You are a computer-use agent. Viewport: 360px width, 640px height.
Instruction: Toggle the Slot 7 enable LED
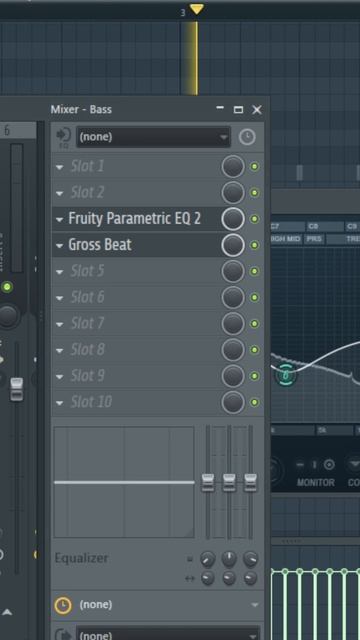pos(255,324)
